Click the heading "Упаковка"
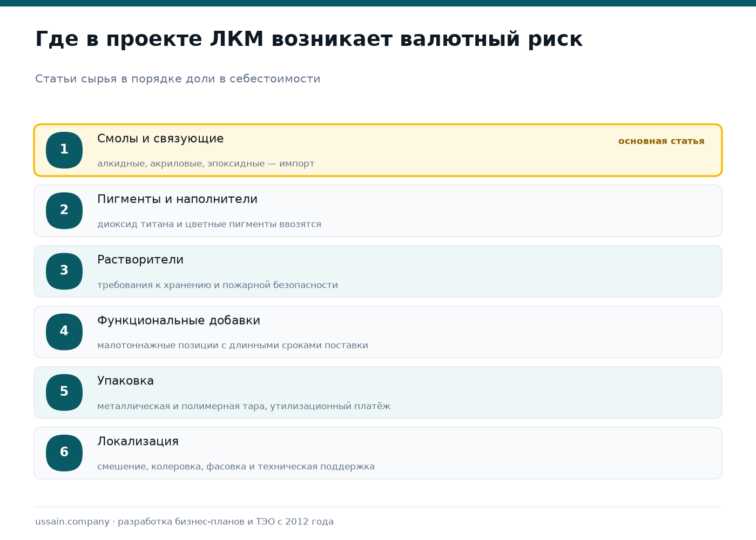 125,381
